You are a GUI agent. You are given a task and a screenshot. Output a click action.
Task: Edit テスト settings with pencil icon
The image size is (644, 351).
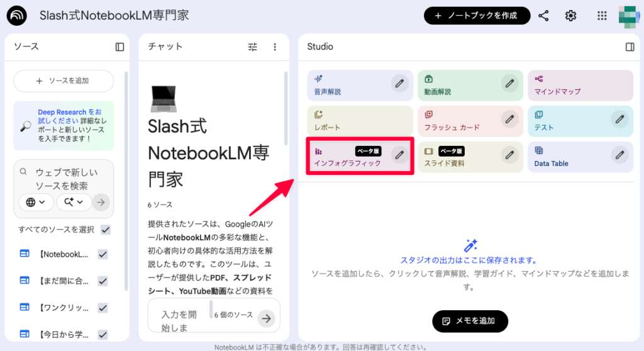click(619, 119)
